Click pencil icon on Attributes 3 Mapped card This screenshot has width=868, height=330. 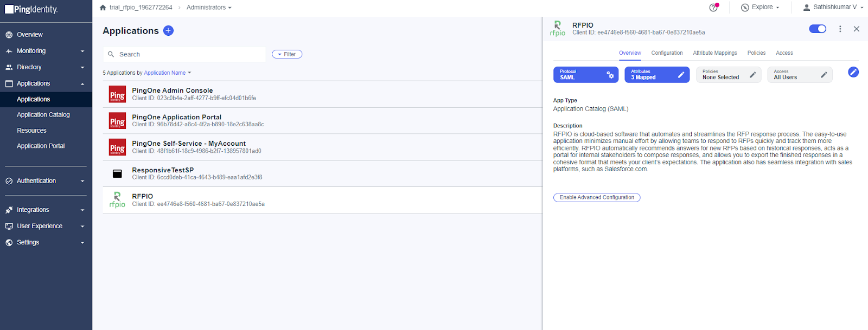(x=681, y=75)
